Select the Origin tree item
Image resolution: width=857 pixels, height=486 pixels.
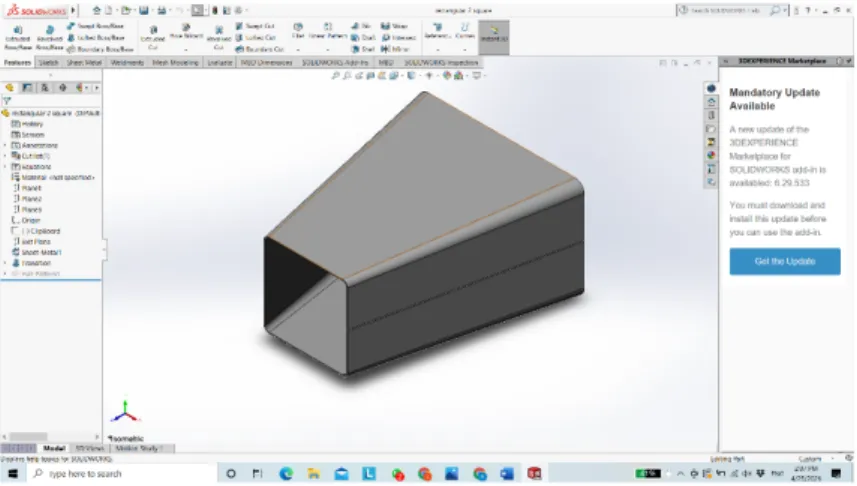point(26,220)
